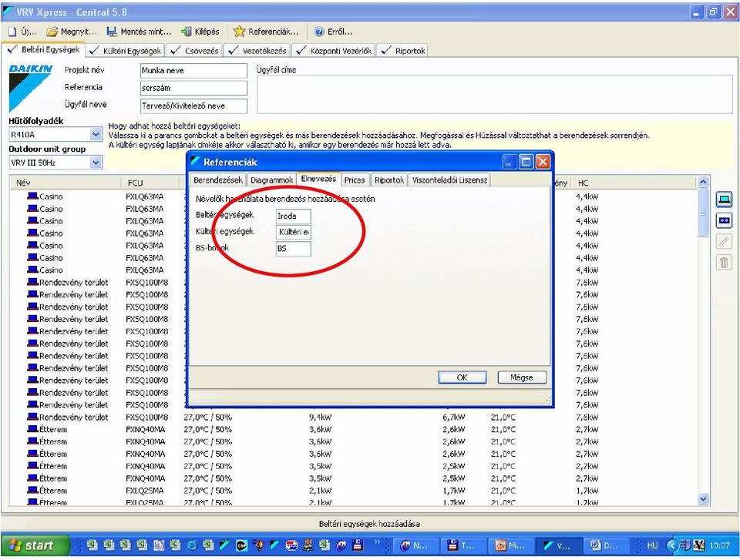Switch to the N... taskbar window
The image size is (740, 560).
coord(415,546)
